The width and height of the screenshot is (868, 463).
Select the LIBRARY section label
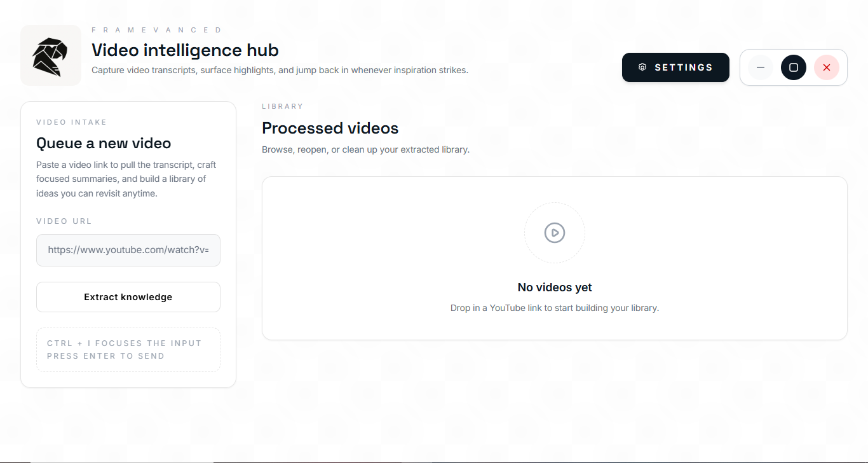(282, 106)
